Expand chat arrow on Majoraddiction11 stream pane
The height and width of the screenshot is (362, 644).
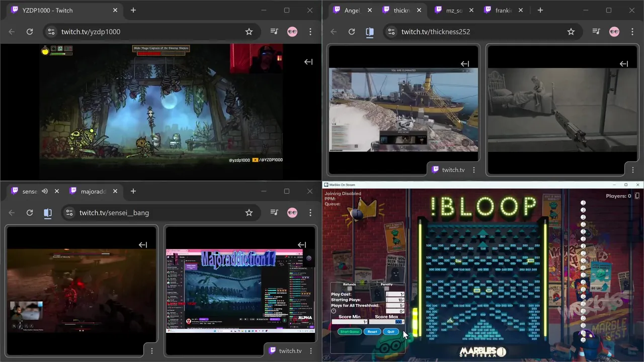pyautogui.click(x=302, y=245)
